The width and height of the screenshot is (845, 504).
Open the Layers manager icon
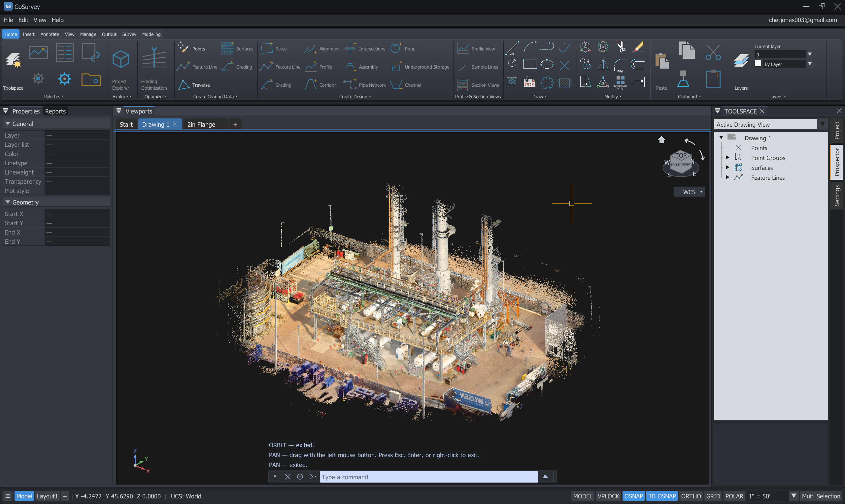click(741, 61)
